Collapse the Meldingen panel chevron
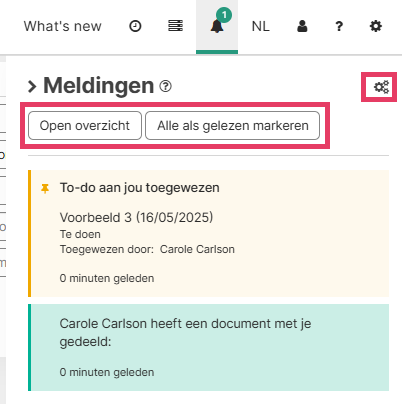The height and width of the screenshot is (404, 402). tap(32, 86)
